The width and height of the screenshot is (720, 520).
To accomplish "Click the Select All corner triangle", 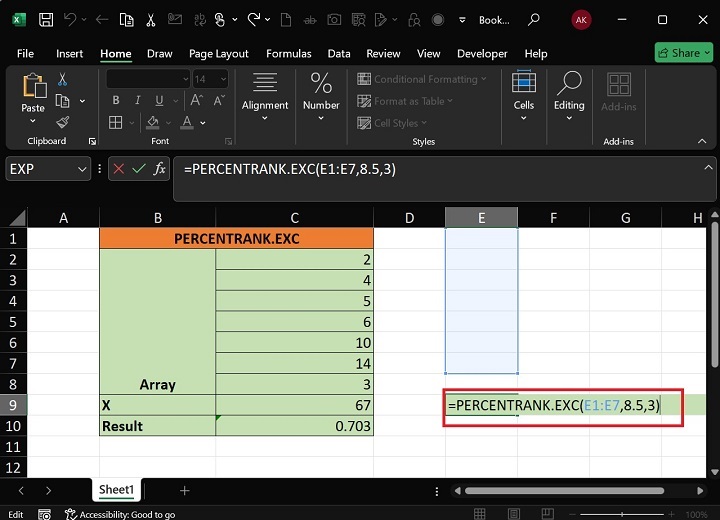I will (17, 218).
